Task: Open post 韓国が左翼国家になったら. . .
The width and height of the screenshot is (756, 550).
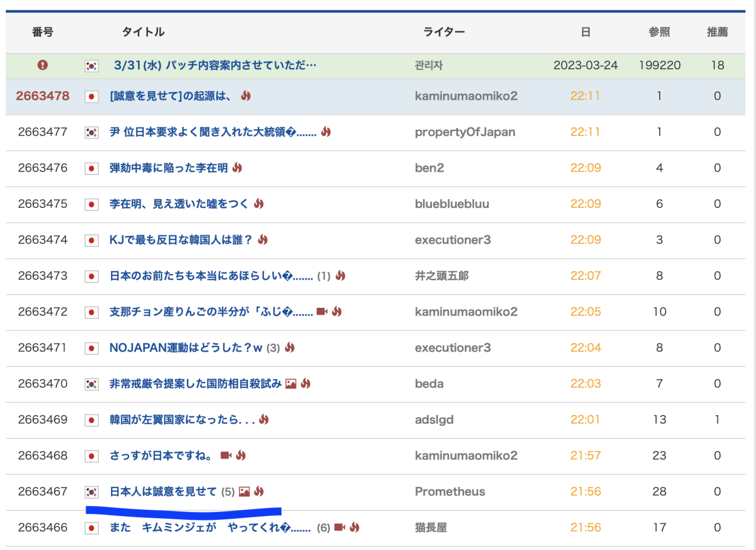Action: pos(182,419)
